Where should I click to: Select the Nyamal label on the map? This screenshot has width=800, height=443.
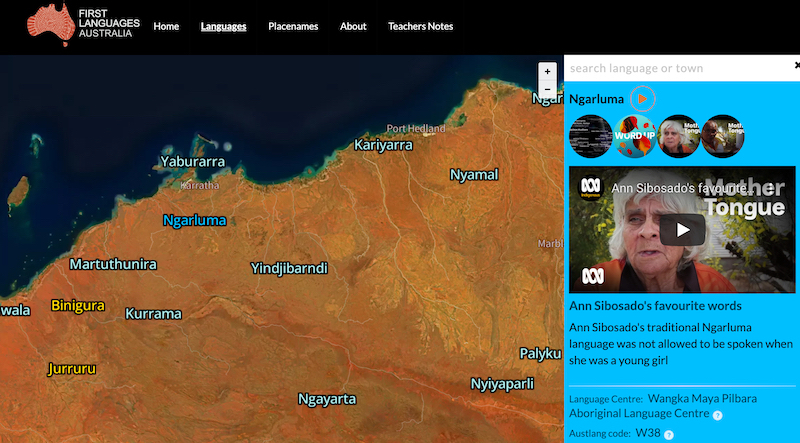coord(473,175)
